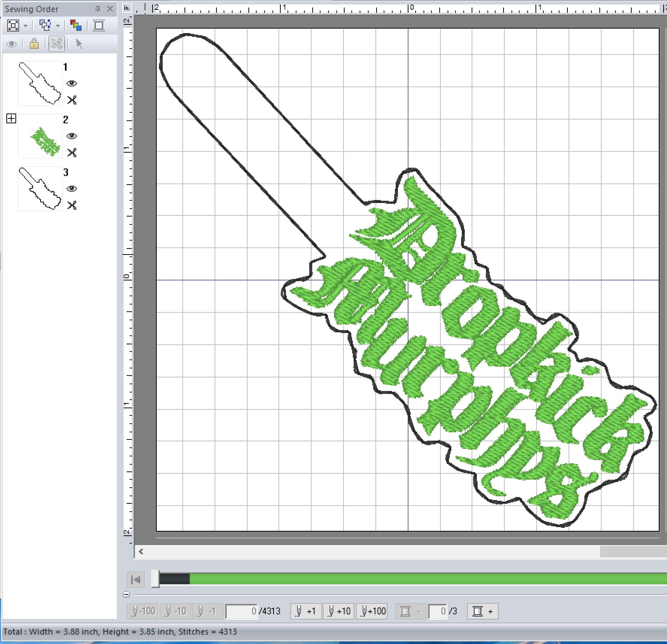This screenshot has width=667, height=644.
Task: Open the select-objects dropdown arrow
Action: (58, 26)
